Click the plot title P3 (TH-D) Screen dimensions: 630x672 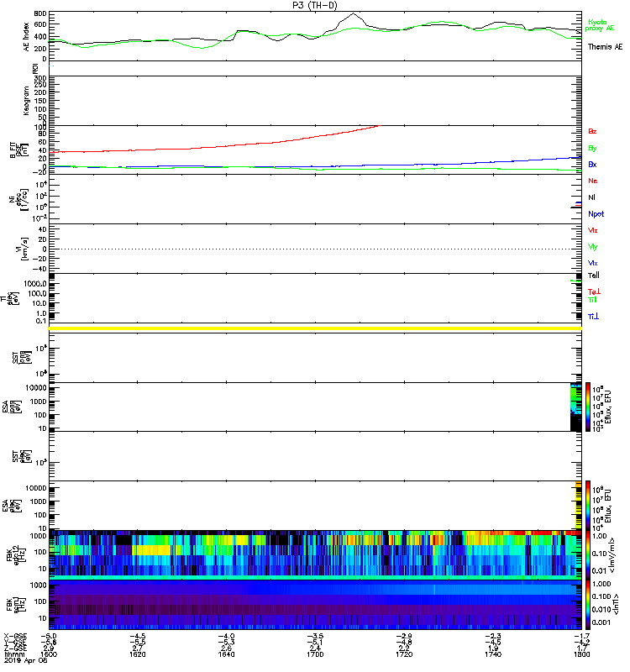point(315,5)
